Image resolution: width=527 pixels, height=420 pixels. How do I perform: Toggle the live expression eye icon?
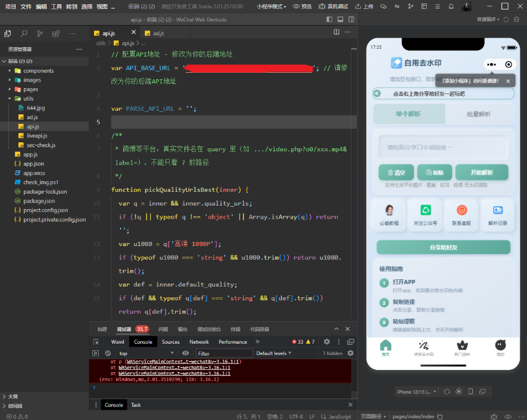pos(186,353)
